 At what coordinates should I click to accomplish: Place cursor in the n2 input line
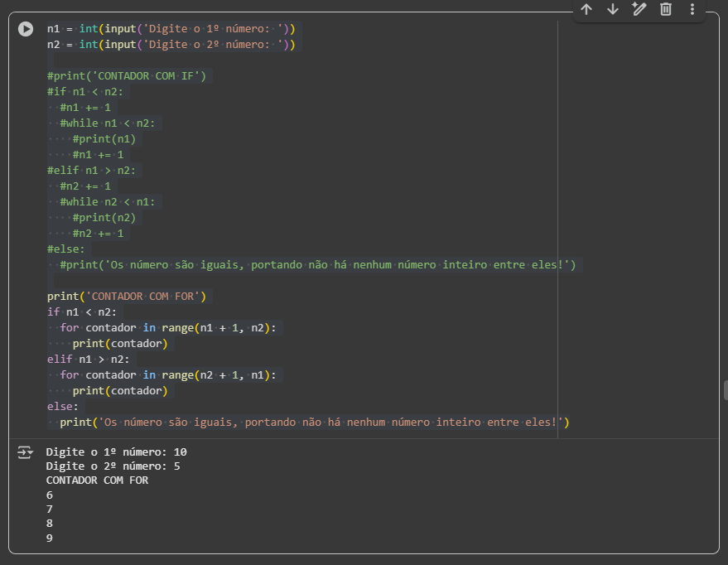[x=170, y=45]
